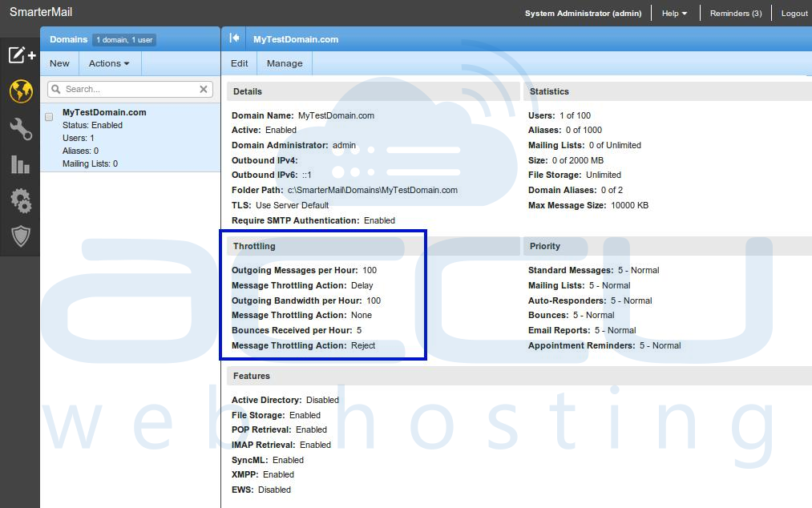
Task: Focus the domain Search field
Action: (x=131, y=89)
